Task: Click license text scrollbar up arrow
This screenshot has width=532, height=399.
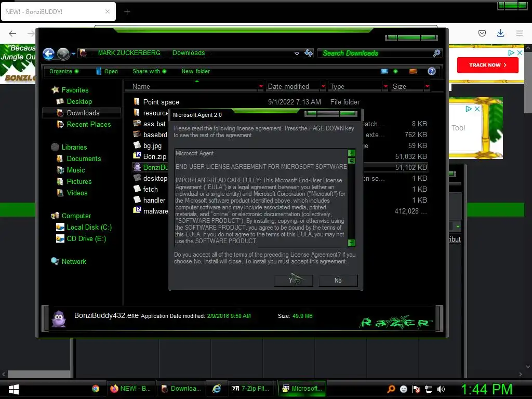Action: 352,153
